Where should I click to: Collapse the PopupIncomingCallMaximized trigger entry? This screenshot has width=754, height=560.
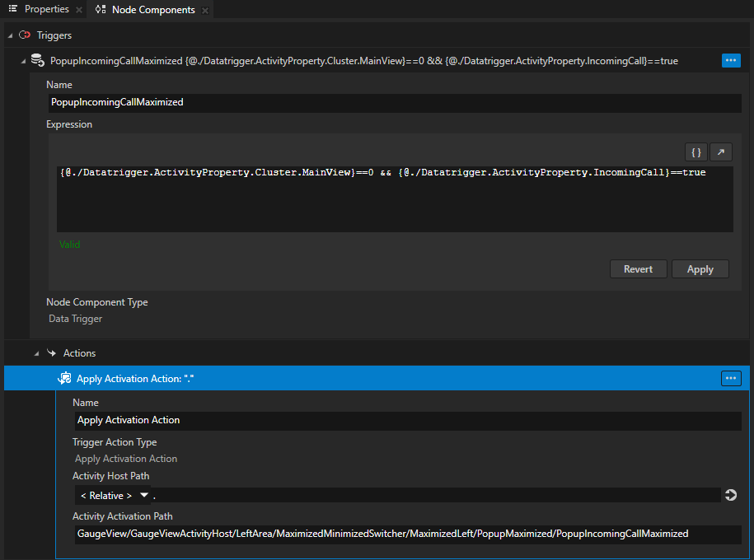point(23,61)
